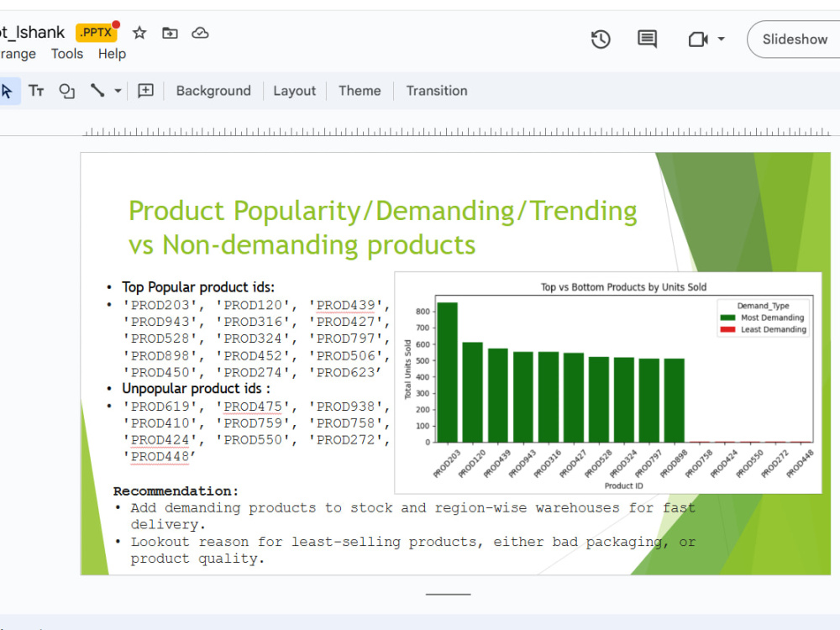This screenshot has width=840, height=630.
Task: Click the .PPTX file badge
Action: click(96, 33)
